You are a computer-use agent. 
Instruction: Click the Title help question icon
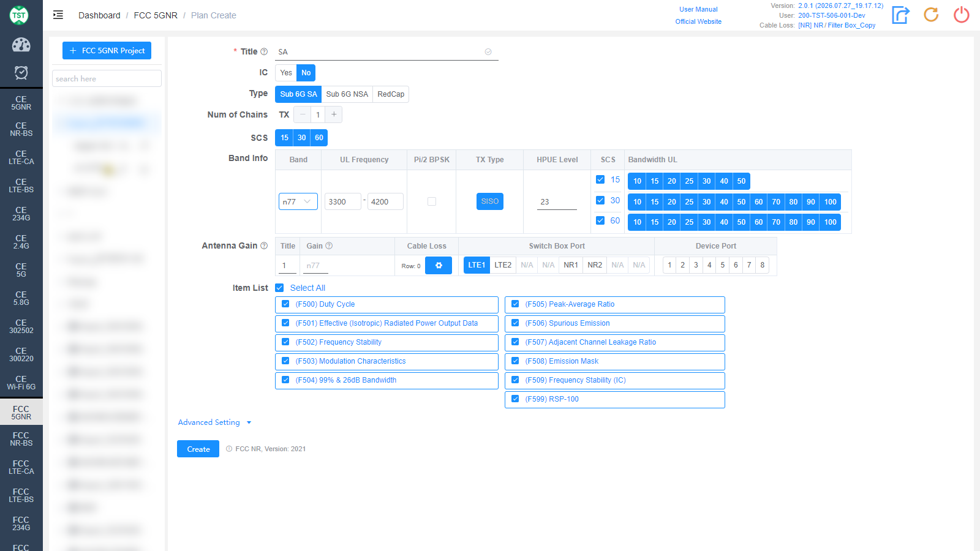[x=264, y=51]
